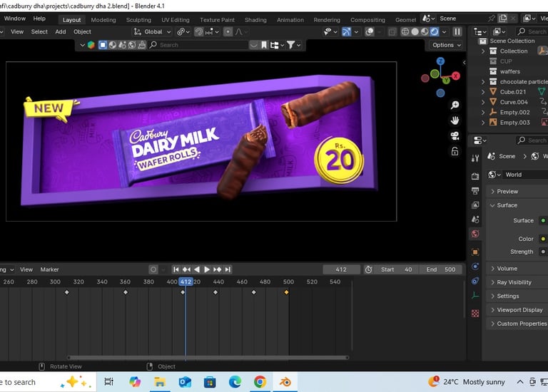Open the viewport Options button
Viewport: 548px width, 392px height.
446,45
